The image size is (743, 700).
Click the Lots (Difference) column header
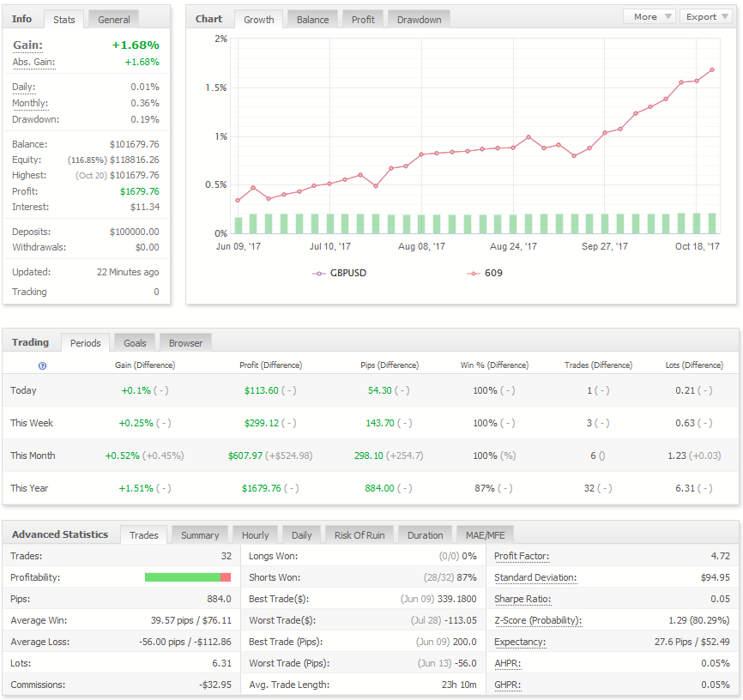click(x=694, y=365)
